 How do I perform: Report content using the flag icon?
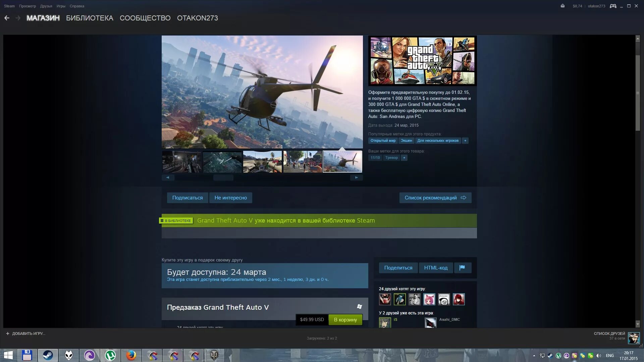pos(463,267)
